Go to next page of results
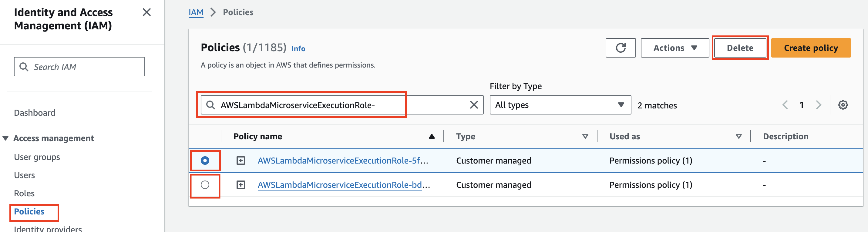The height and width of the screenshot is (232, 868). (819, 105)
